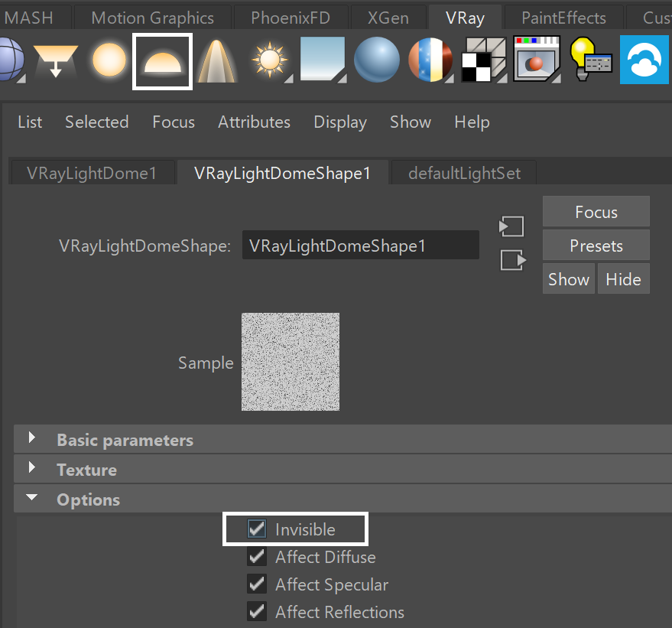Click the Hide button
The width and height of the screenshot is (672, 628).
(624, 278)
